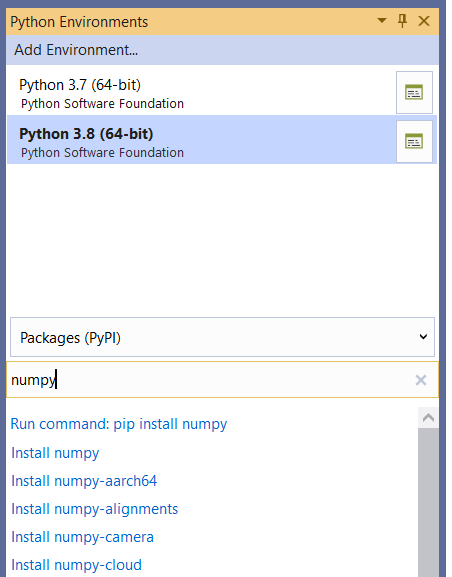Click the results list scrollbar thumb
The width and height of the screenshot is (452, 577).
point(428,502)
